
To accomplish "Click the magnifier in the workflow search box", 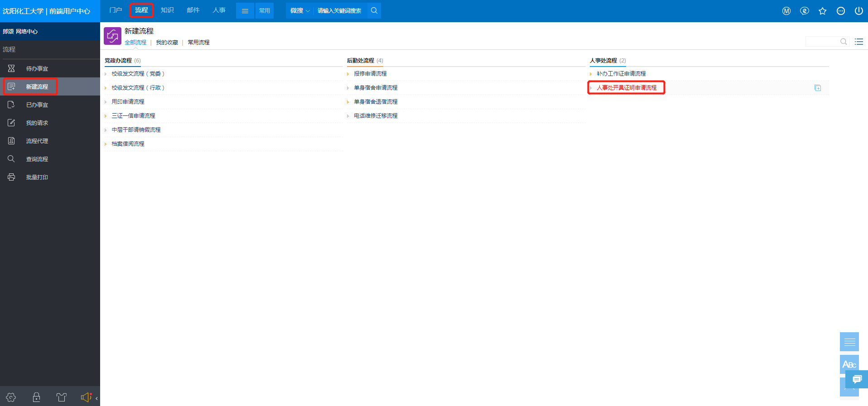I will tap(844, 42).
